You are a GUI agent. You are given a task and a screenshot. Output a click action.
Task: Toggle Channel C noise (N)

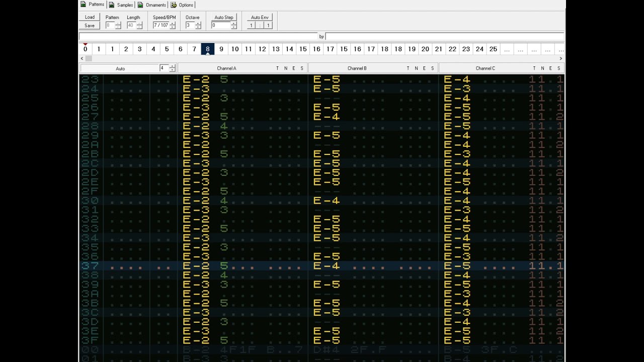[542, 68]
